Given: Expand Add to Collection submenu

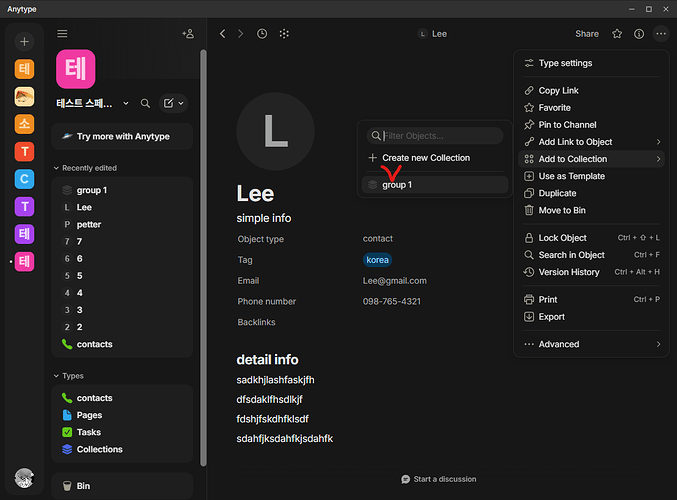Looking at the screenshot, I should coord(592,159).
